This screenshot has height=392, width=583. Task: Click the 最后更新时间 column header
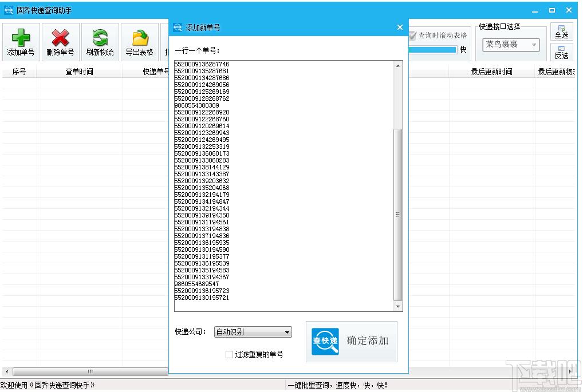(x=491, y=72)
